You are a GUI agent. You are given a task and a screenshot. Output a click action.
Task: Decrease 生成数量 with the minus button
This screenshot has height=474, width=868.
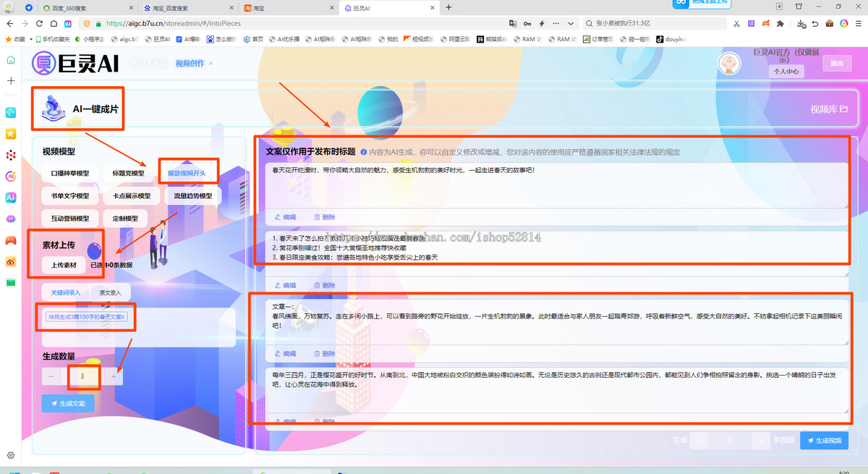(x=51, y=376)
